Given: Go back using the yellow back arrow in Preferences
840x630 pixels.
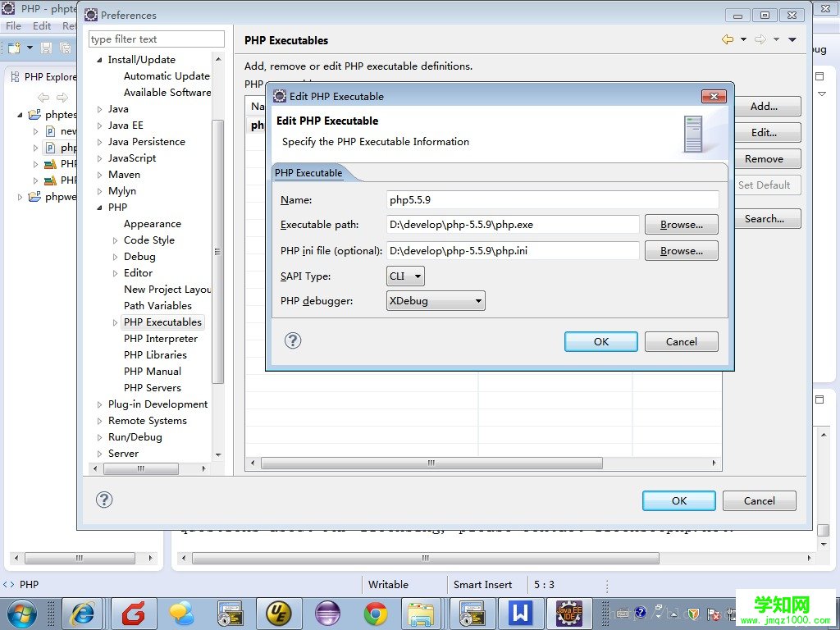Looking at the screenshot, I should coord(728,39).
